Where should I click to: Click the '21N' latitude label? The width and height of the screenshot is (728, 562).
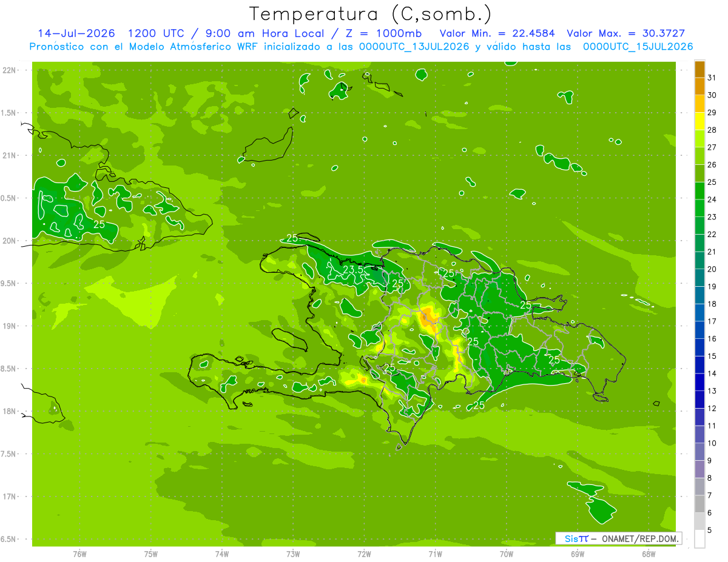(10, 155)
